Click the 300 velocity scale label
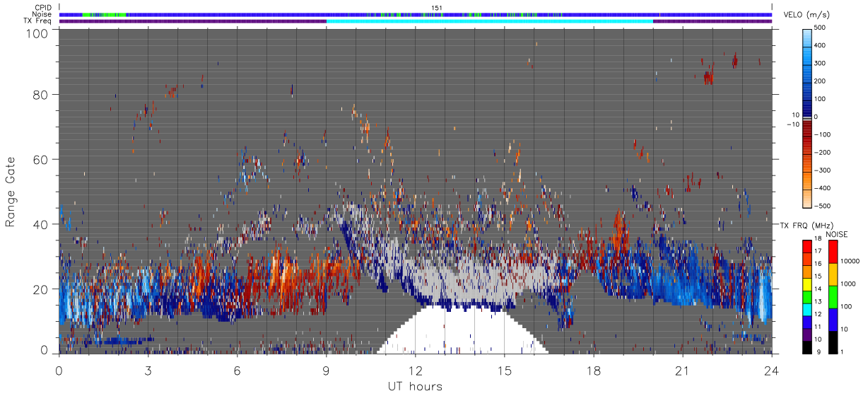This screenshot has height=401, width=868. point(821,63)
